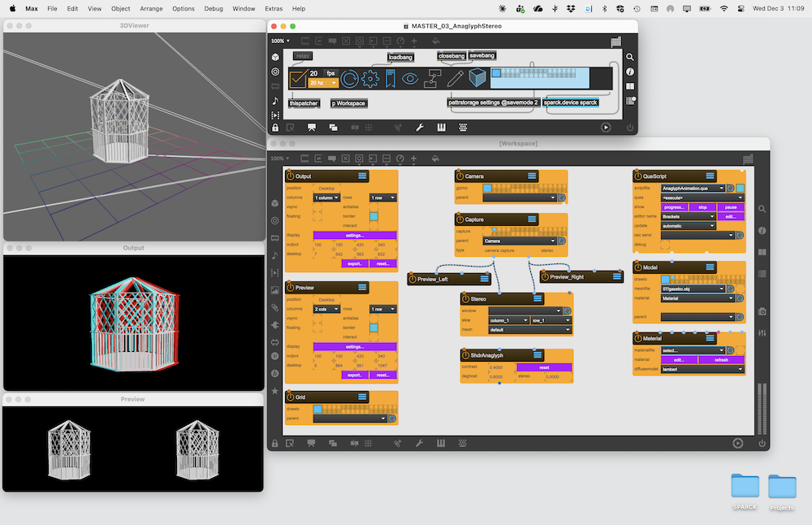Open the Extras menu in menu bar
The width and height of the screenshot is (812, 525).
(273, 8)
